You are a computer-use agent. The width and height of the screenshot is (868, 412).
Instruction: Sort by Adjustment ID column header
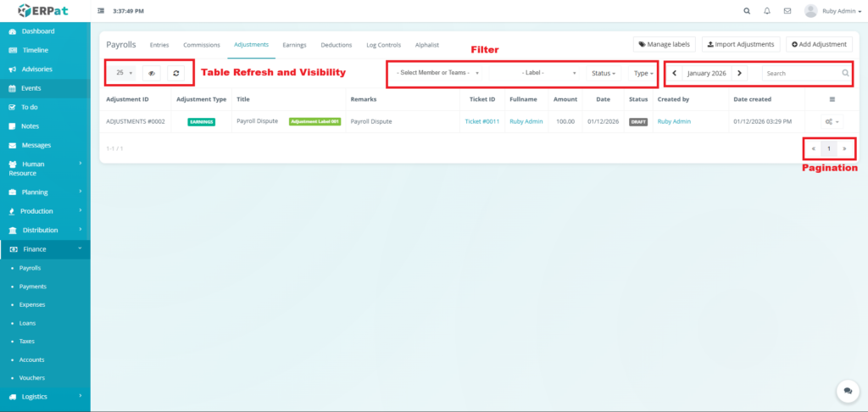pyautogui.click(x=127, y=99)
